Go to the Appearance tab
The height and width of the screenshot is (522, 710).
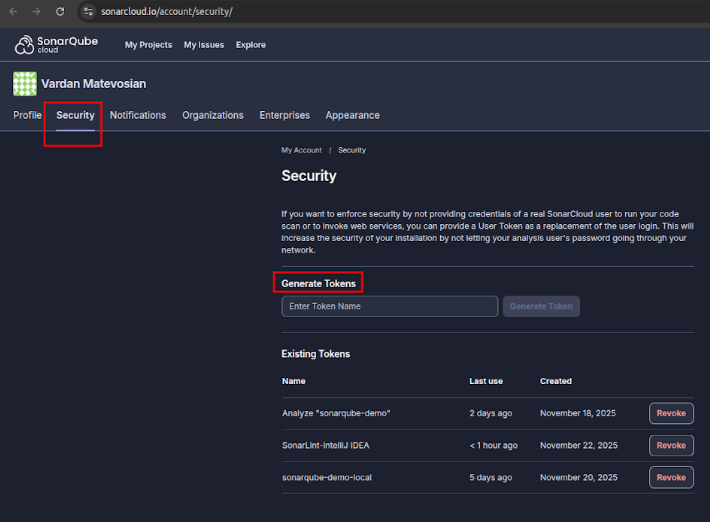[x=352, y=115]
